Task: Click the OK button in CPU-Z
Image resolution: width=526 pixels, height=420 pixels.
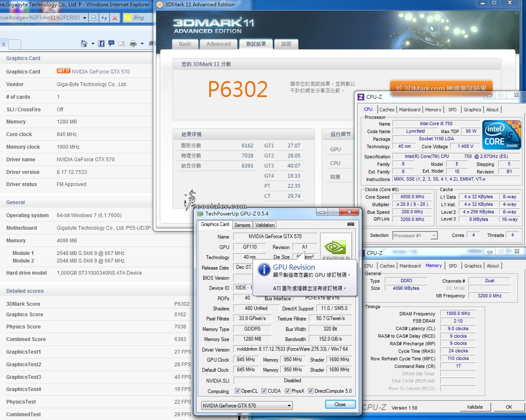Action: click(x=509, y=407)
